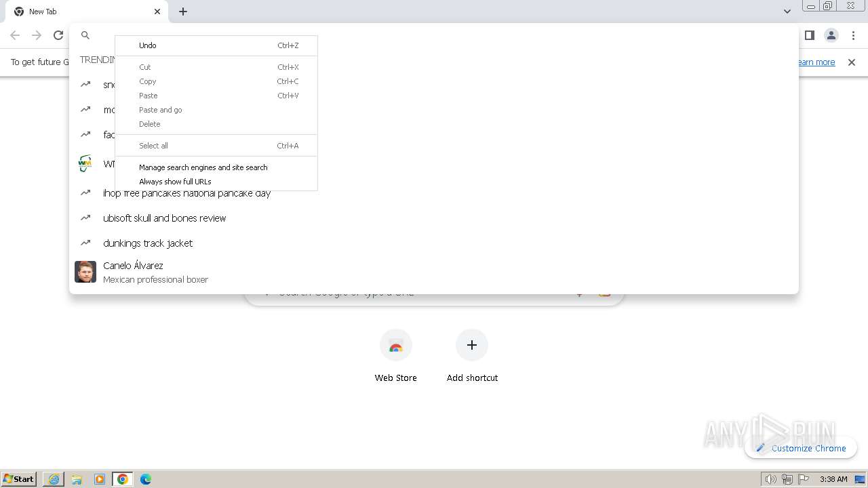Click trending arrow beside ubisoft suggestion
Image resolution: width=868 pixels, height=488 pixels.
point(85,218)
